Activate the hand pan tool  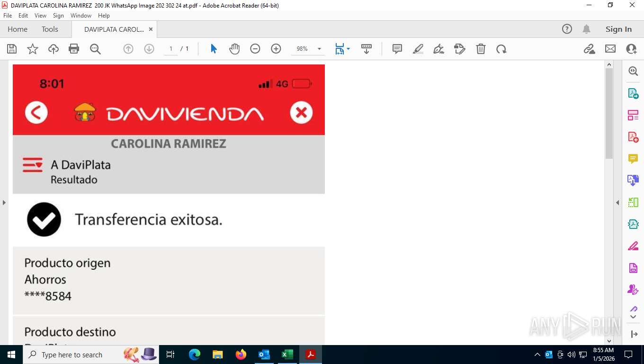pyautogui.click(x=234, y=49)
